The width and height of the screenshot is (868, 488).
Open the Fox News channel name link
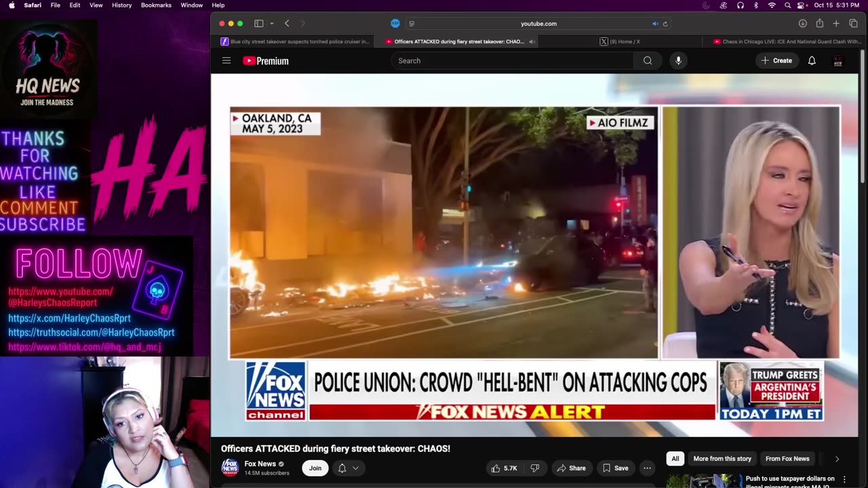[x=260, y=464]
